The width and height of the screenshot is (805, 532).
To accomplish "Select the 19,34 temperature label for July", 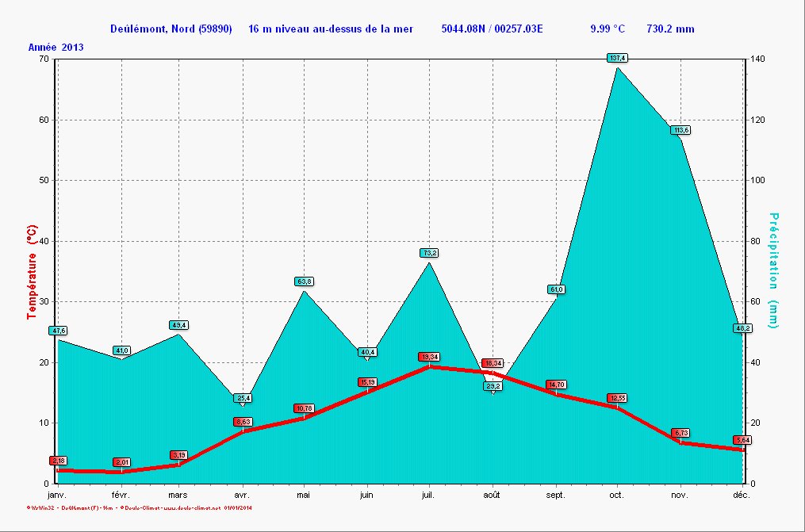I will click(429, 357).
